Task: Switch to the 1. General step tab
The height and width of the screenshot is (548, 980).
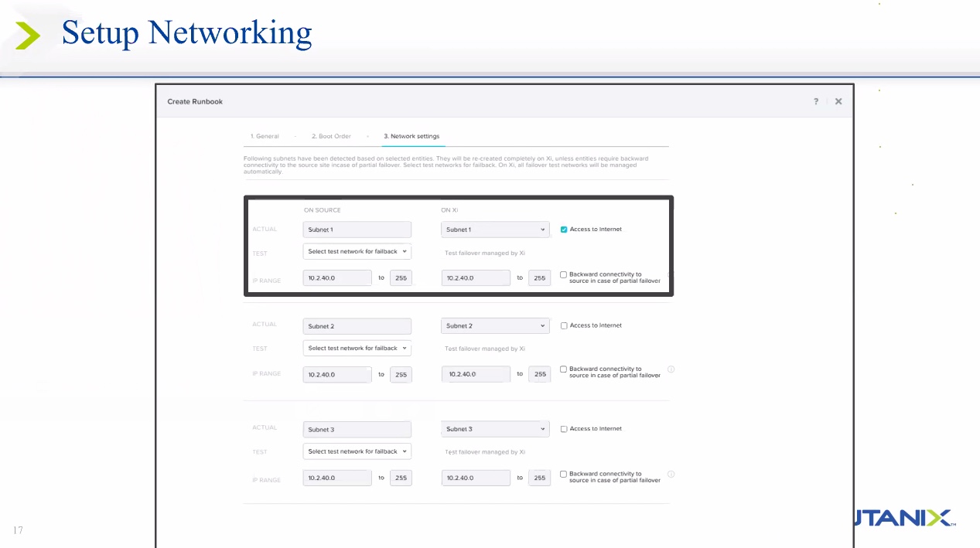Action: [265, 136]
